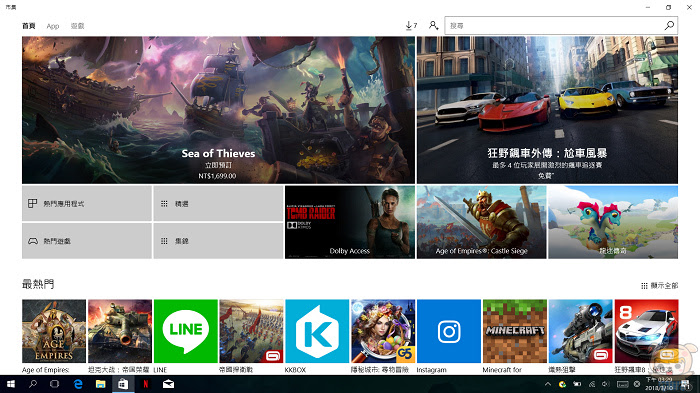Open File Explorer from taskbar
The width and height of the screenshot is (700, 393).
click(100, 384)
